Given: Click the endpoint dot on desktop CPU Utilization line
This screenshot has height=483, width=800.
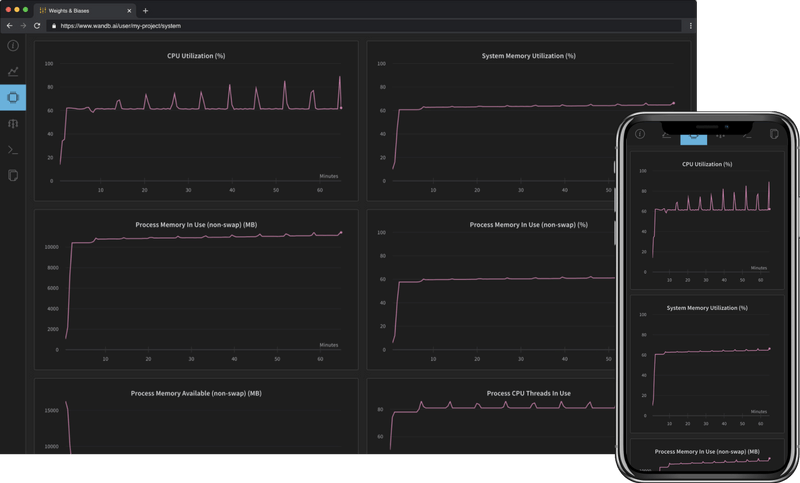Looking at the screenshot, I should [341, 108].
